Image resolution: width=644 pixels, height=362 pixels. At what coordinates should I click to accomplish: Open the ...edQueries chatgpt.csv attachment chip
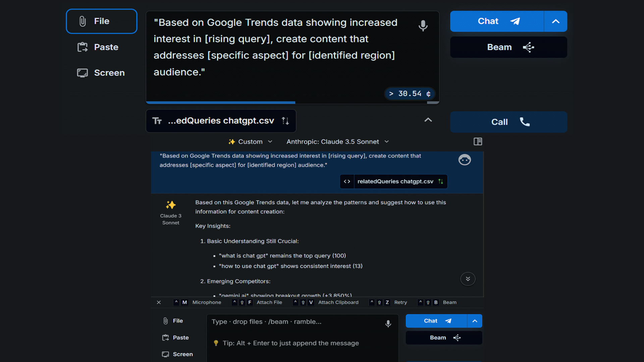[x=221, y=121]
